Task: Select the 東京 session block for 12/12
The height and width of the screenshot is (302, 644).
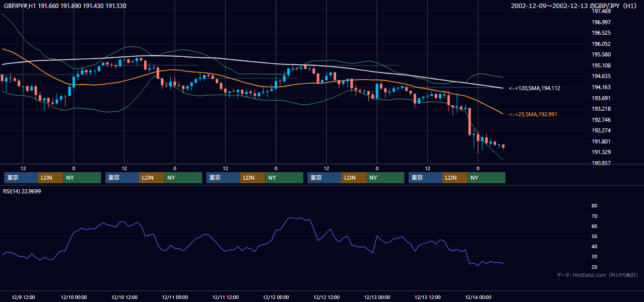Action: tap(325, 178)
